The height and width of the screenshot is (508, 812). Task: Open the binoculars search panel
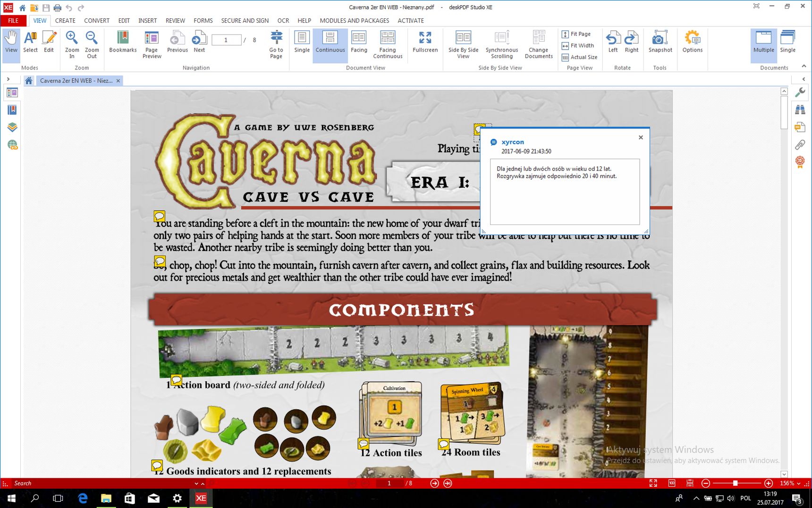[800, 110]
